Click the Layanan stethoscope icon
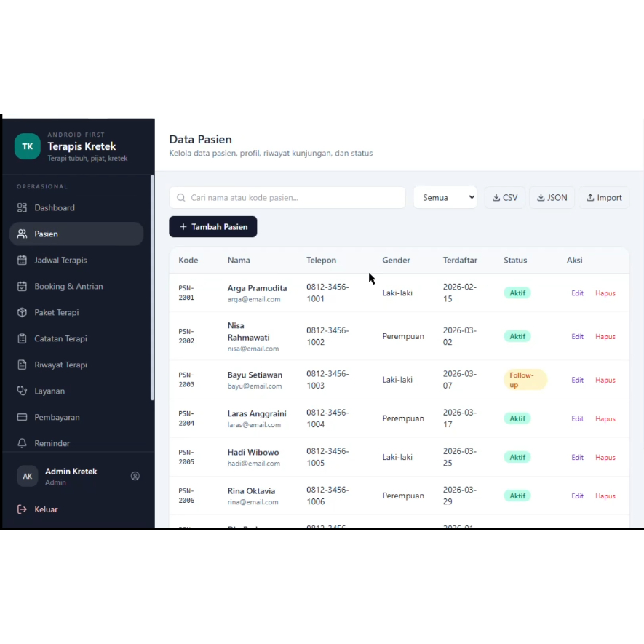The image size is (644, 644). 22,391
